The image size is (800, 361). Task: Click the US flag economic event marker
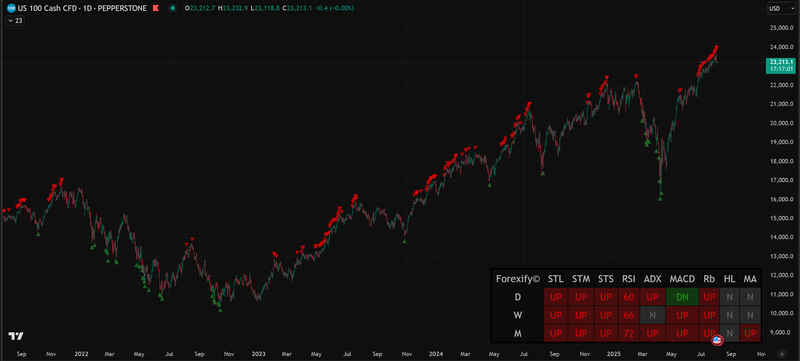(x=717, y=340)
